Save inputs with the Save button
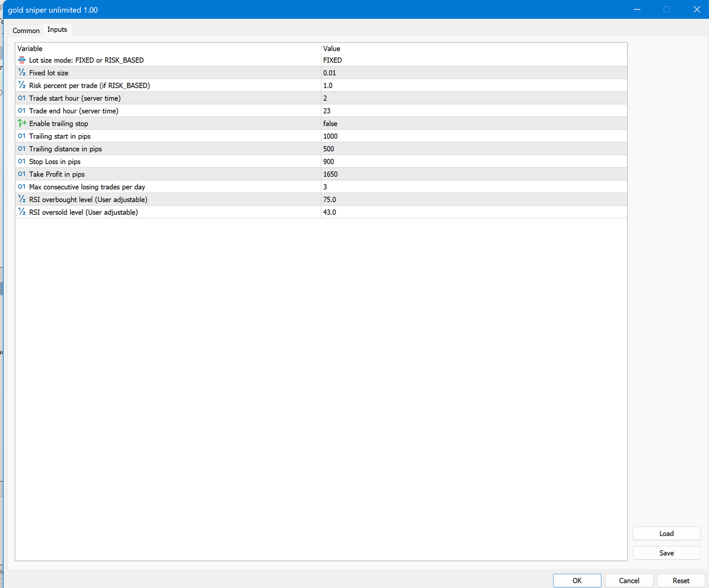 pos(666,553)
